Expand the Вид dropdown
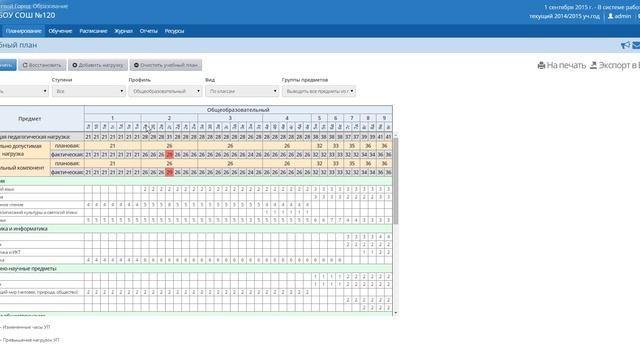The width and height of the screenshot is (640, 360). click(x=242, y=91)
